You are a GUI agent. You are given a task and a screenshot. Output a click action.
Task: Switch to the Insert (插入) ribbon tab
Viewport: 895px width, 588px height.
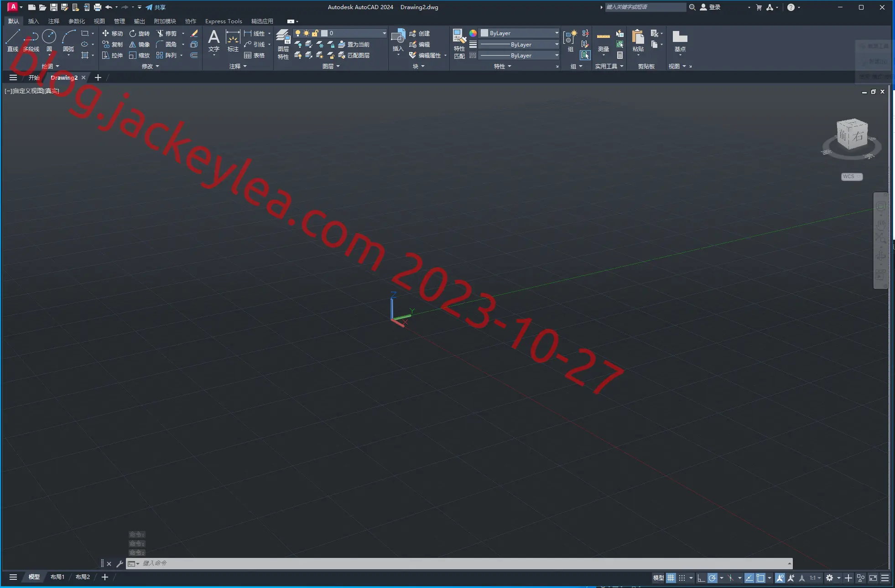point(33,21)
